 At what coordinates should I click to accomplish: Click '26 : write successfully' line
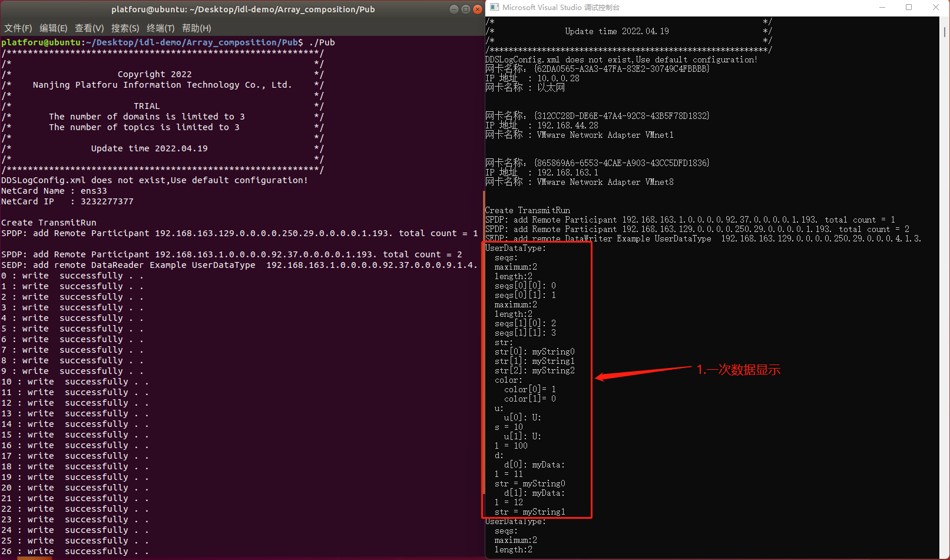click(x=75, y=551)
